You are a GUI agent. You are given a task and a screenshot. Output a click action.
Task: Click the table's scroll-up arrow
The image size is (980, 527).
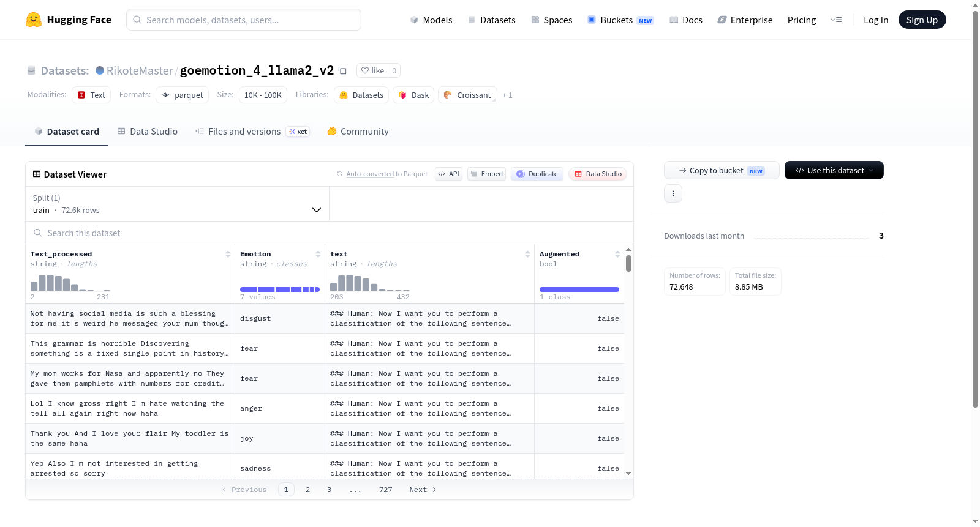coord(628,250)
